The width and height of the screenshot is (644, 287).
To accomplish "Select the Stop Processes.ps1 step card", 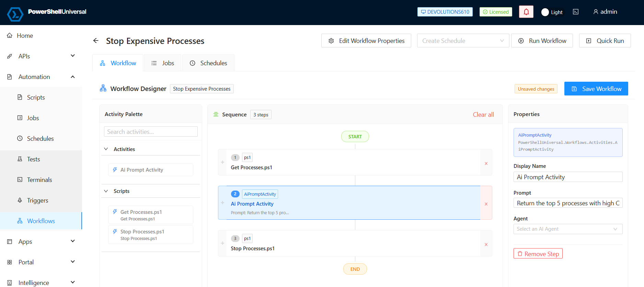I will tap(355, 243).
